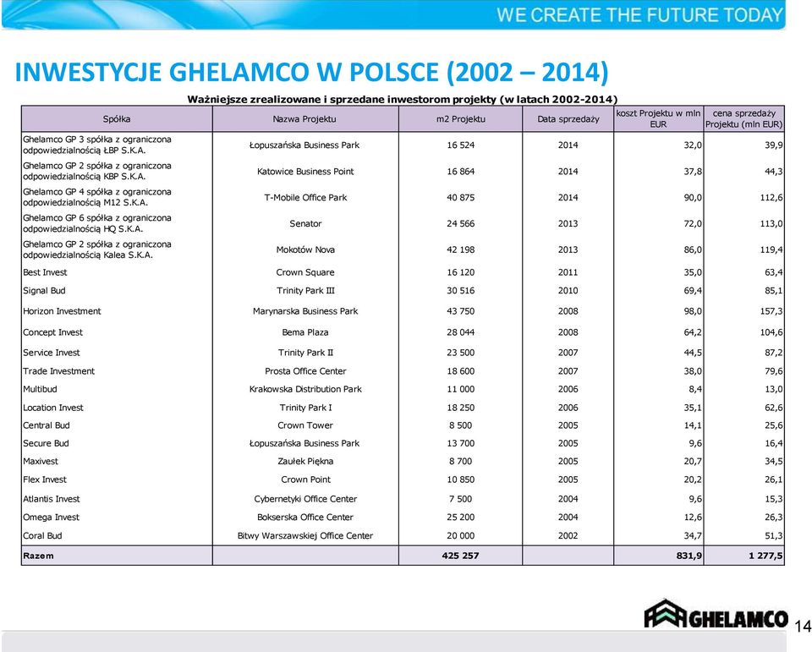Click the 'Razem' total row label

click(x=38, y=556)
